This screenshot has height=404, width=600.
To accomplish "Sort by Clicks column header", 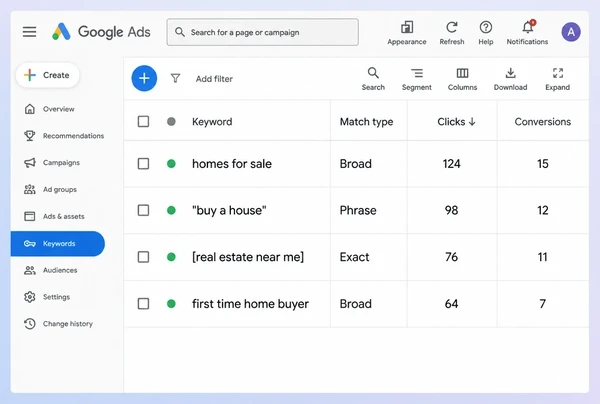I will point(456,122).
